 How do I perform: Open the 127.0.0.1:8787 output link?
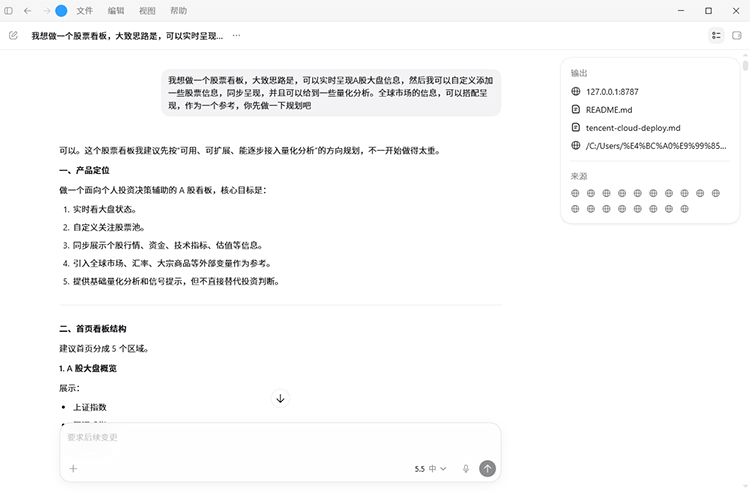tap(612, 92)
